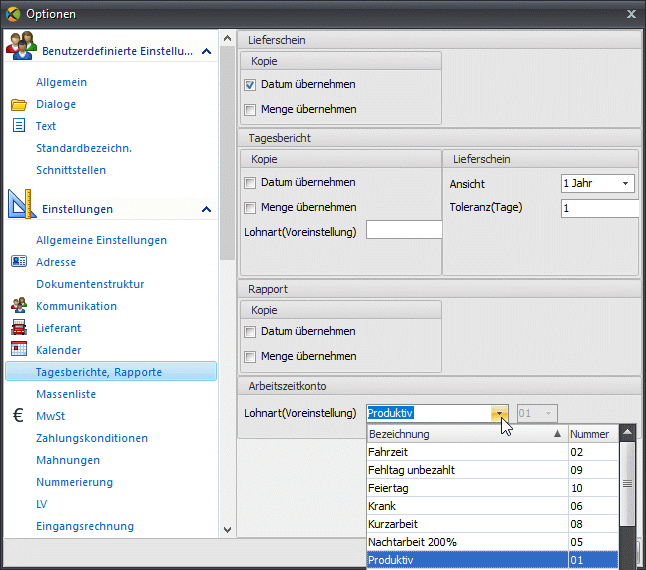Viewport: 646px width, 570px height.
Task: Click the Kalender calendar icon
Action: [19, 349]
